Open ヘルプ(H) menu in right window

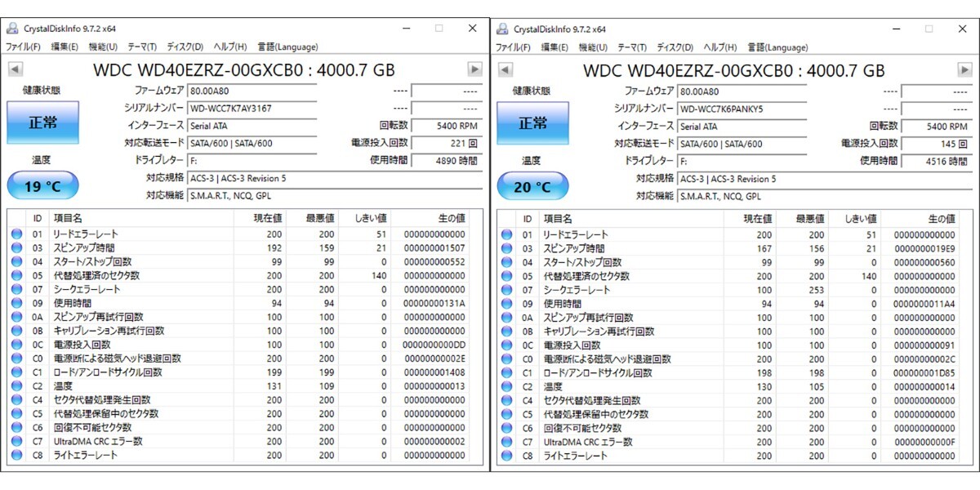pos(720,47)
